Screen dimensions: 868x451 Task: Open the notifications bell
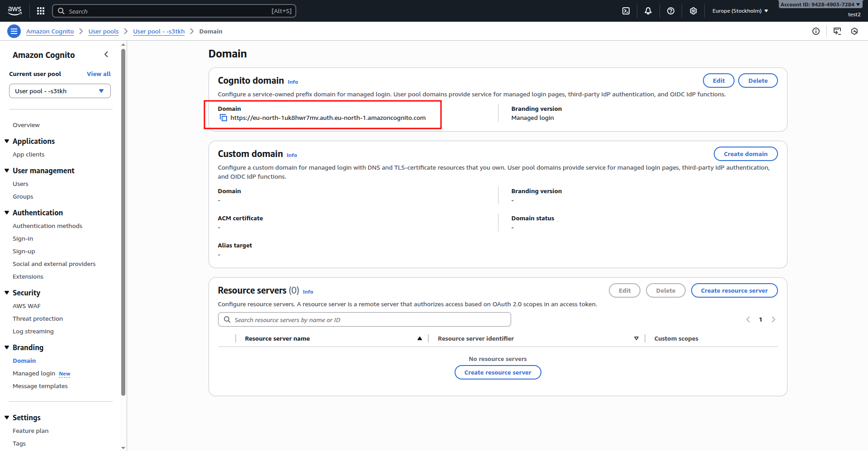[648, 11]
